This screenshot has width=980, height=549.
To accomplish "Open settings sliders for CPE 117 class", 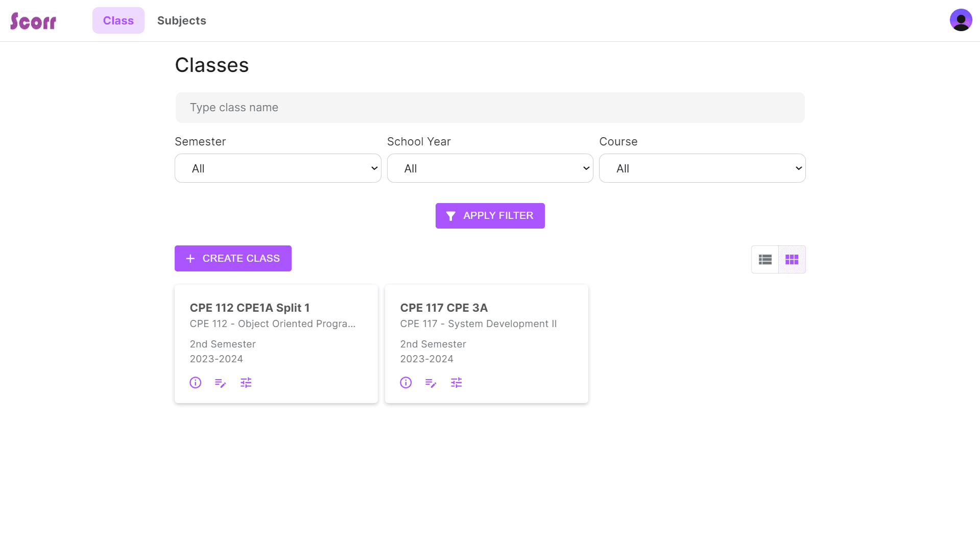I will (457, 383).
